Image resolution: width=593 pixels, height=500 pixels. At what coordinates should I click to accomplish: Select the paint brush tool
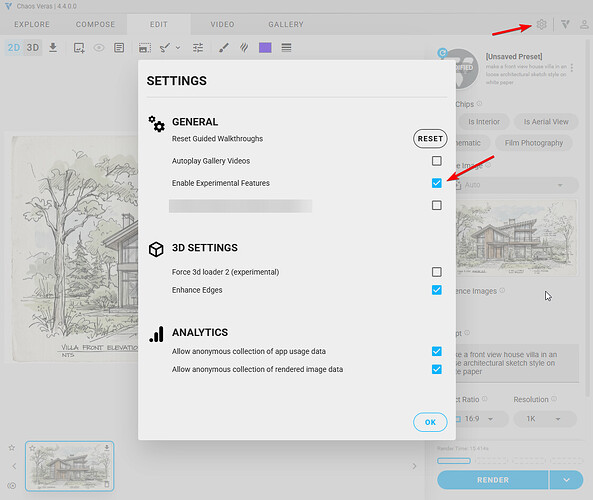click(x=224, y=48)
